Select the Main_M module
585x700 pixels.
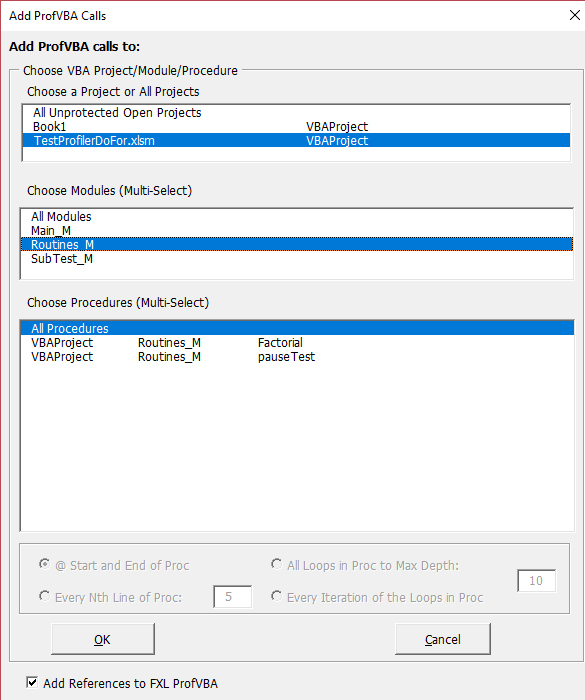(297, 230)
